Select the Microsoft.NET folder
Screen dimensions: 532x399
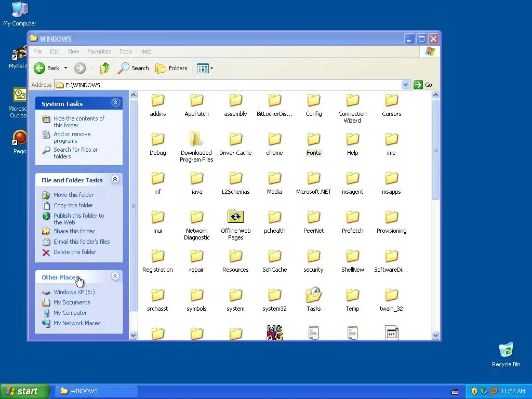point(313,179)
